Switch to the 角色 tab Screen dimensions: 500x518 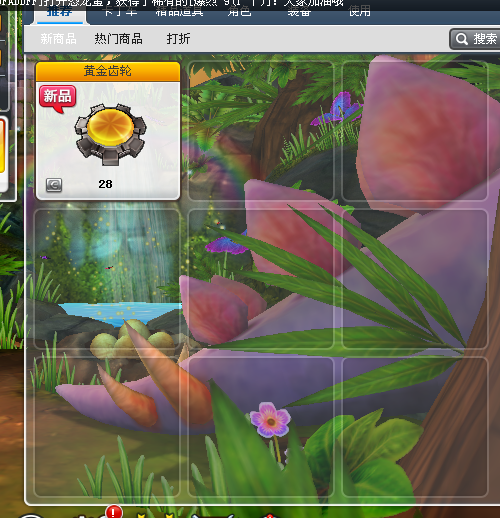(x=239, y=13)
